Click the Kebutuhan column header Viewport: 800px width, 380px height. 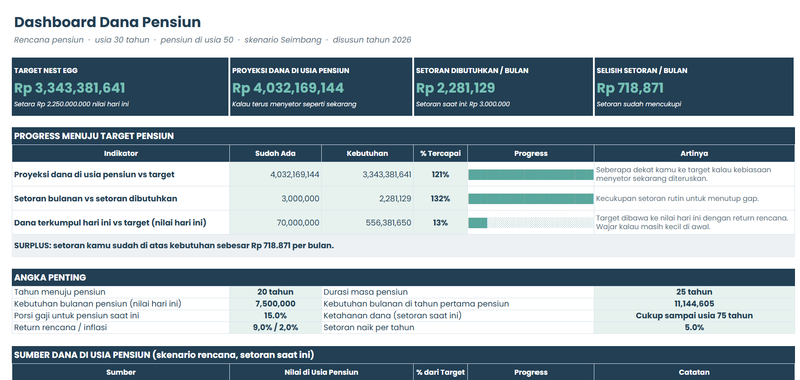pos(367,154)
